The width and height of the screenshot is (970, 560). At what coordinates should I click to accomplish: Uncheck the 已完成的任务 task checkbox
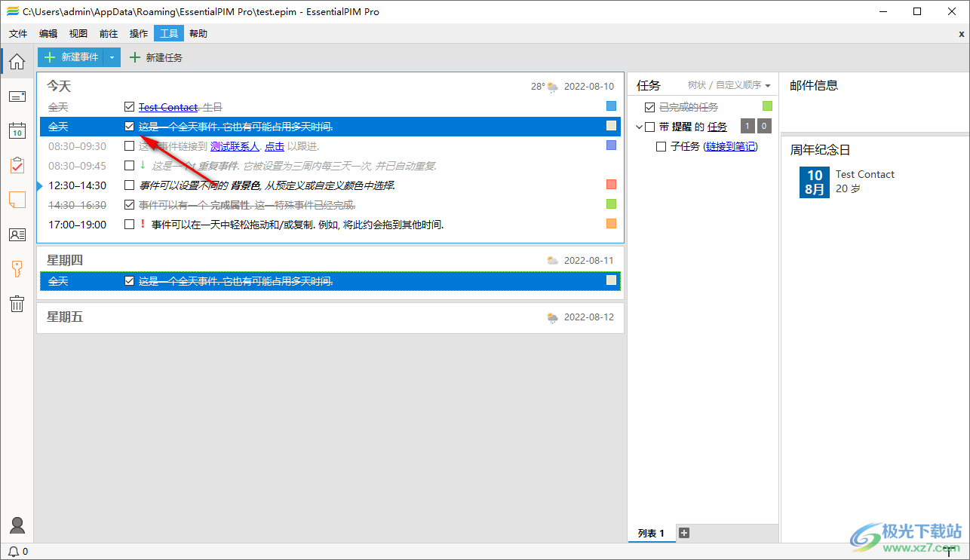pos(650,107)
